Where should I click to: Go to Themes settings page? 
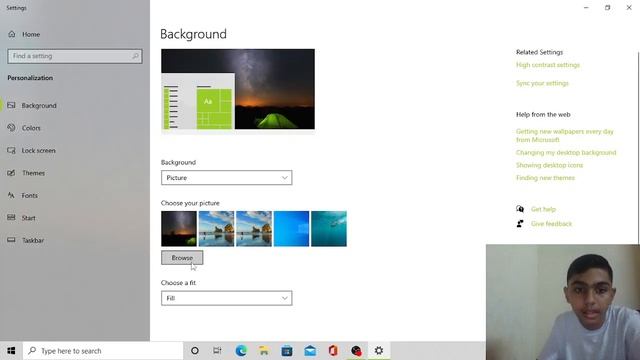point(33,173)
